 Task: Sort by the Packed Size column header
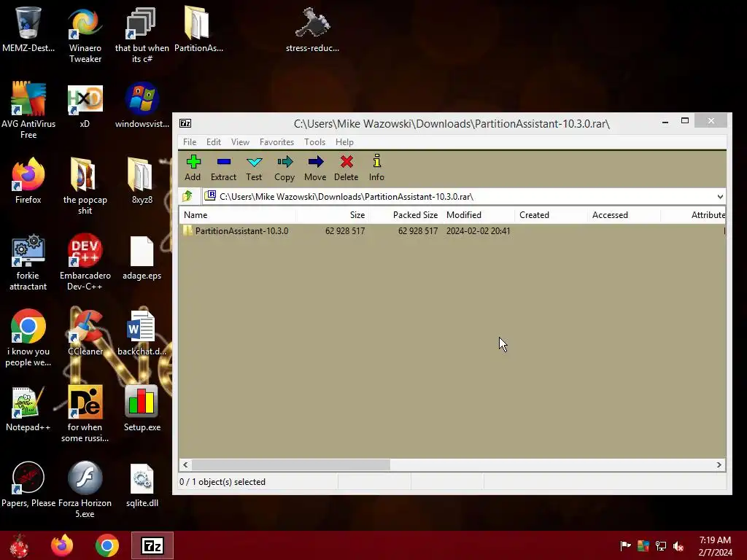(406, 215)
